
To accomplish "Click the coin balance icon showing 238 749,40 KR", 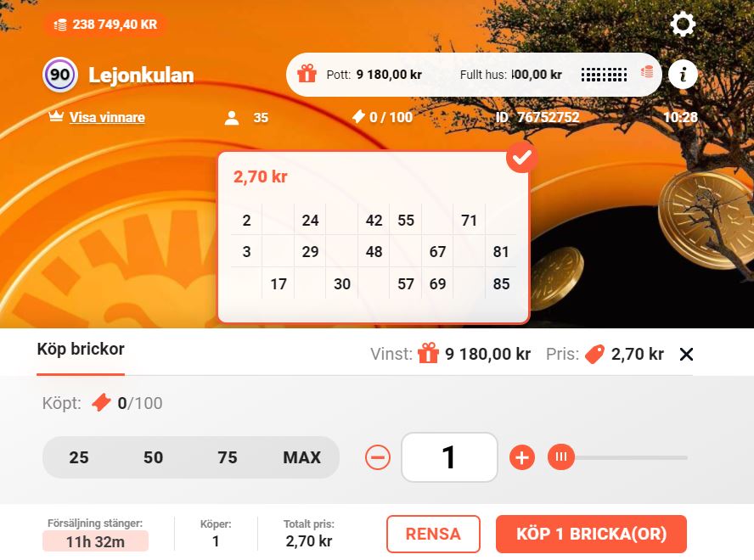I will (x=60, y=25).
